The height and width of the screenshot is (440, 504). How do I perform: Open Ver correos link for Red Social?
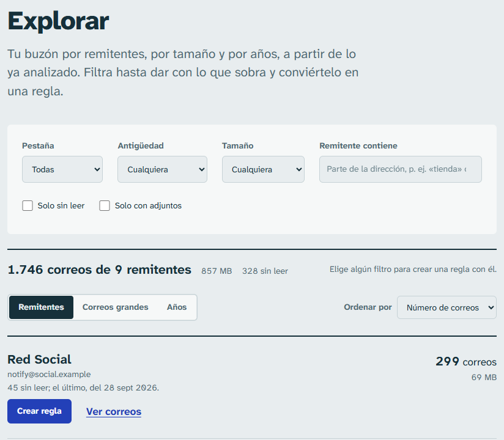114,412
